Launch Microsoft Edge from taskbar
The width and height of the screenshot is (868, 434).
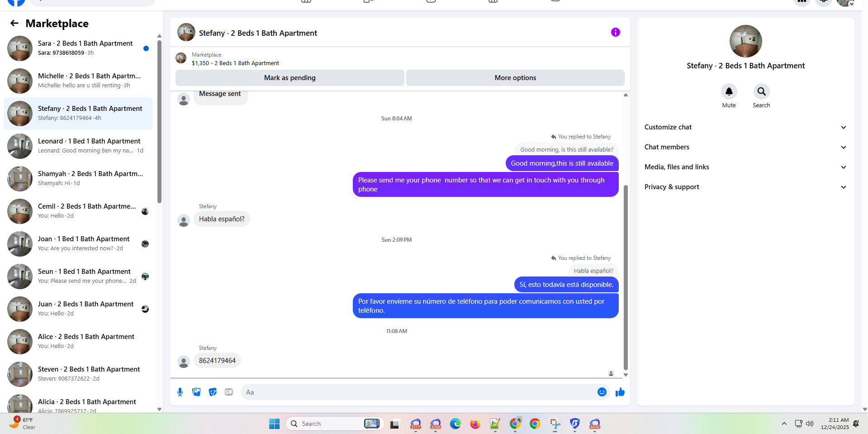pyautogui.click(x=455, y=424)
